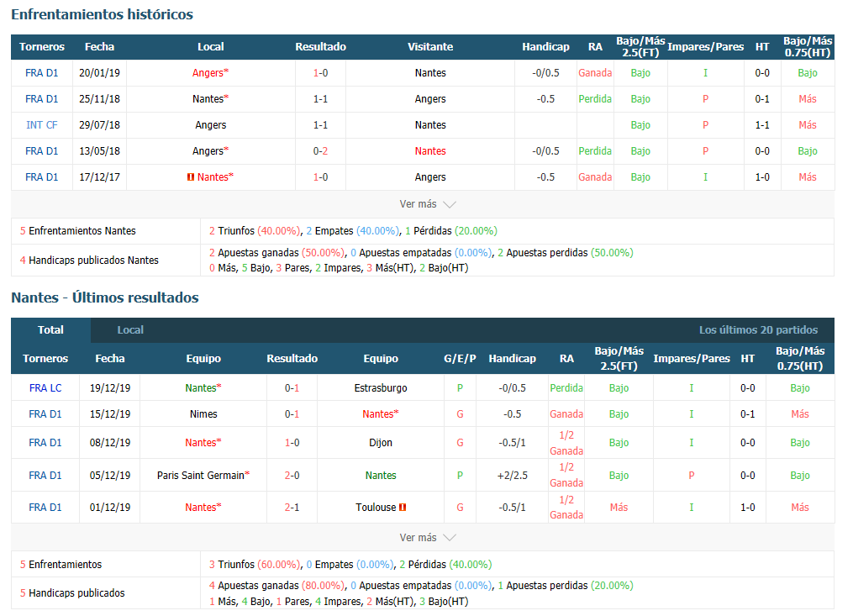Click 'Los últimos 20 partidos' label
The image size is (853, 616).
[758, 330]
